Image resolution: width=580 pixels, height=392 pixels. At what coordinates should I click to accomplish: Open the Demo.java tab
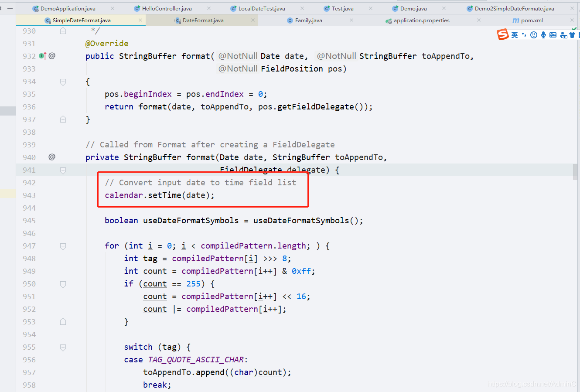coord(413,8)
